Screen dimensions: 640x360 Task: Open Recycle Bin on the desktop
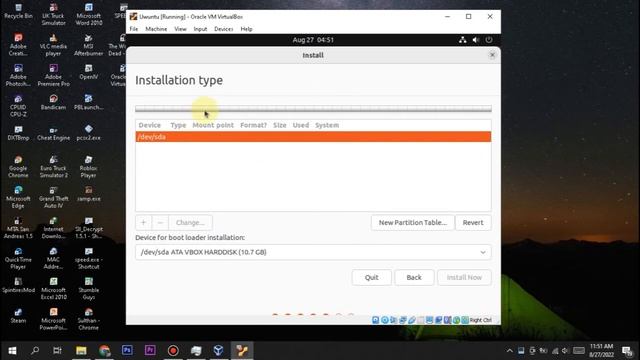(x=18, y=11)
